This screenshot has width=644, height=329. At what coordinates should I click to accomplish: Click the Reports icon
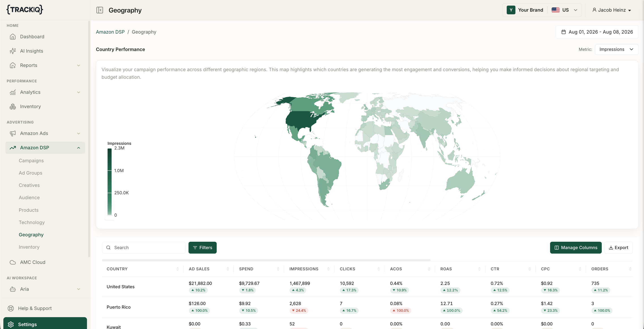(13, 65)
